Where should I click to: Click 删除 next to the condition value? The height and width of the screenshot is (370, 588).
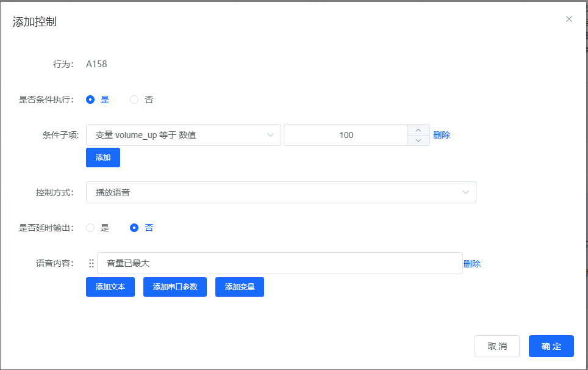[x=441, y=134]
